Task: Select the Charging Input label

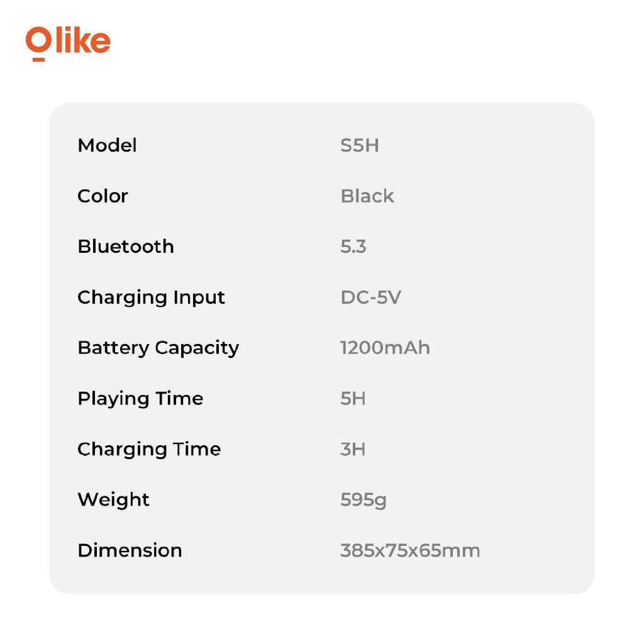Action: pos(151,297)
